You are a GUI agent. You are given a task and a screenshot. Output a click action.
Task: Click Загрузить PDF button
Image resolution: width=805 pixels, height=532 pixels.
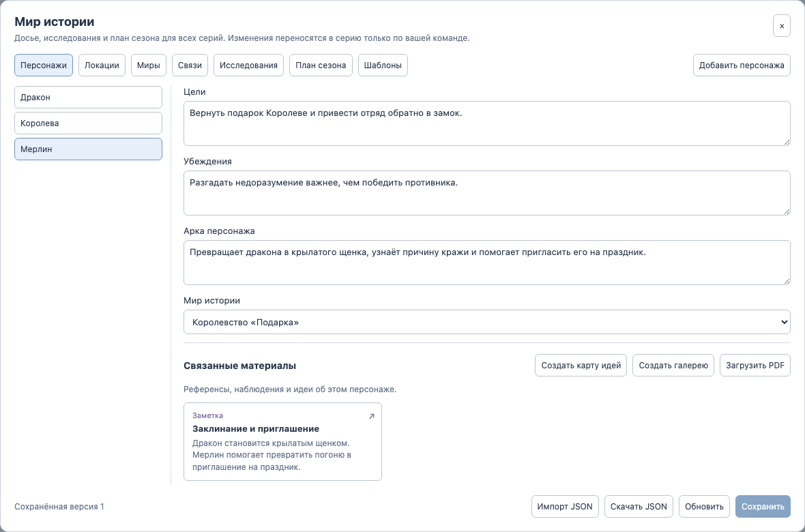(755, 365)
